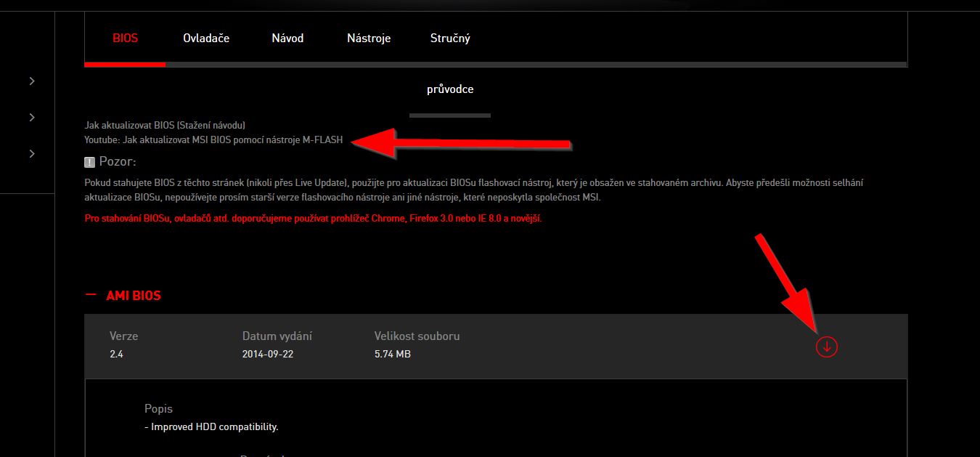
Task: Expand the top chevron in left sidebar
Action: click(32, 81)
